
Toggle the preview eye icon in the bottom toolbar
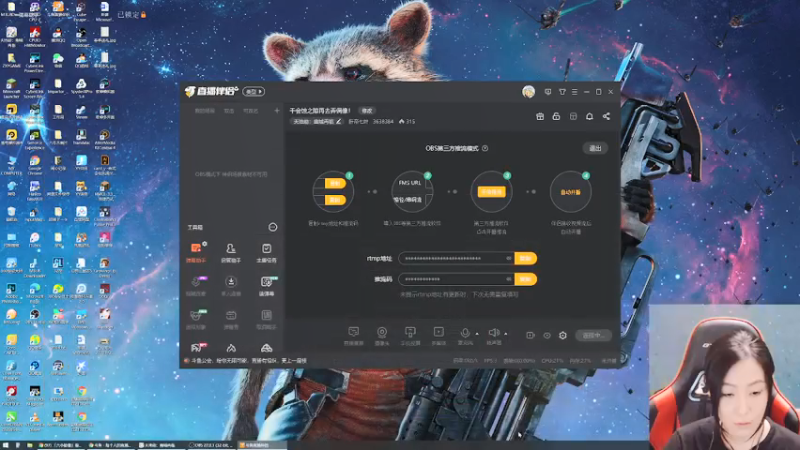[546, 335]
